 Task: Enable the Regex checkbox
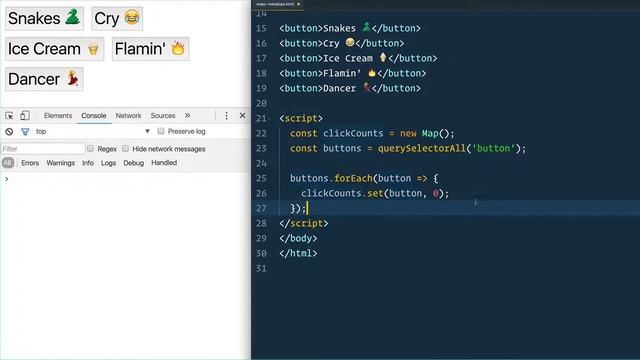90,149
